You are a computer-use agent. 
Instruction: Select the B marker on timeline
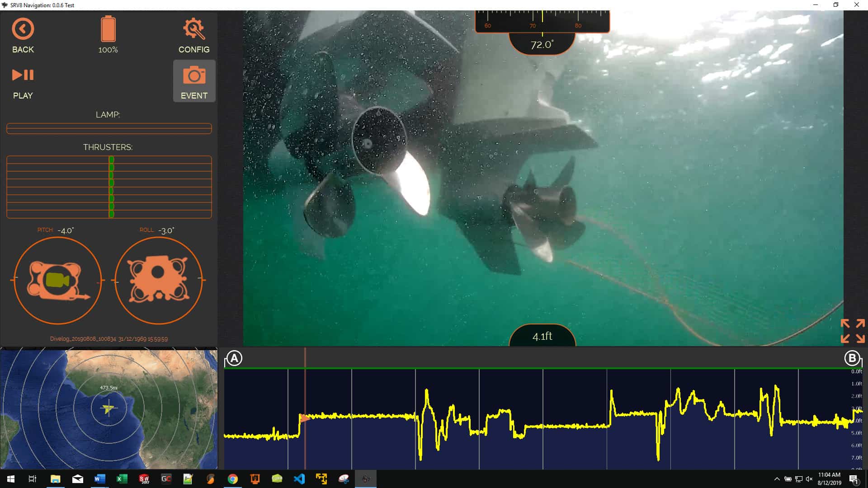tap(852, 358)
